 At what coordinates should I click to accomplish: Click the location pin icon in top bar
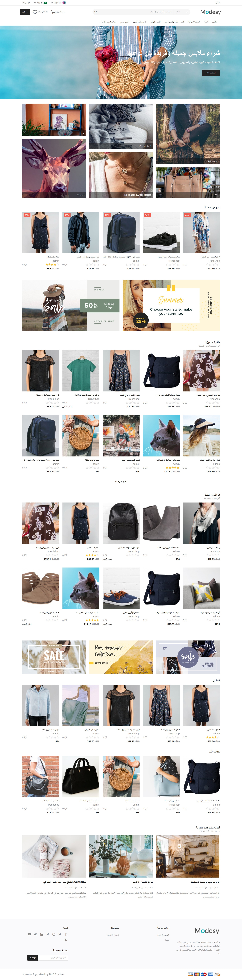pos(29,3)
